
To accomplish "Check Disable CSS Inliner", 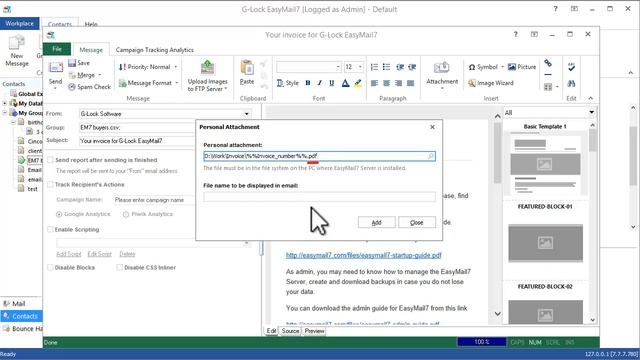I will click(x=119, y=267).
